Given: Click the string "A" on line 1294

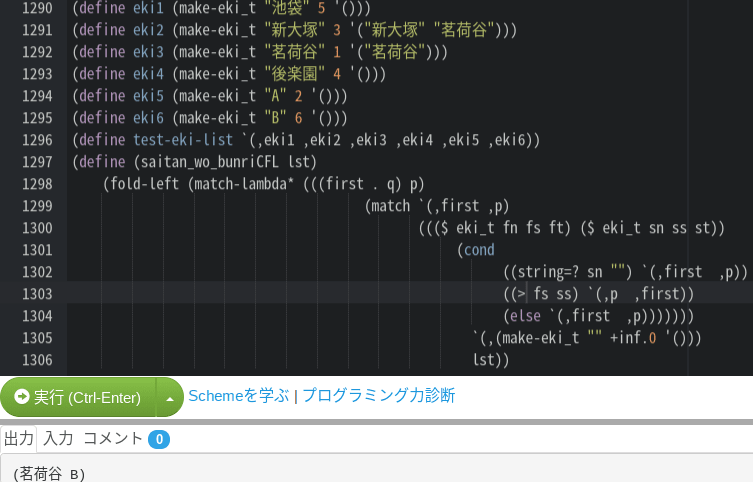Looking at the screenshot, I should (275, 96).
